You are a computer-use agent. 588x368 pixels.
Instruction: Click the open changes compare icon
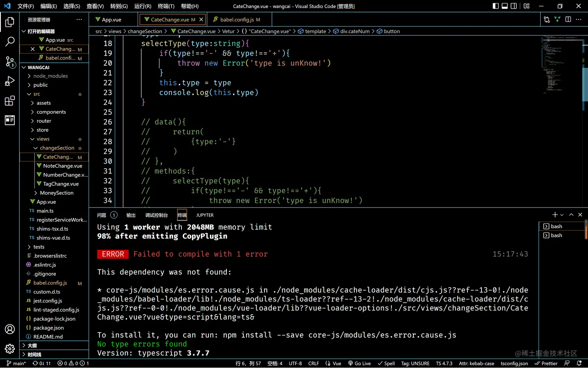pos(547,19)
